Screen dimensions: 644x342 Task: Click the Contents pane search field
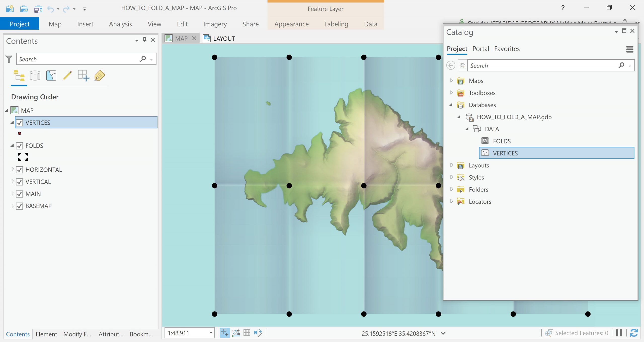78,59
